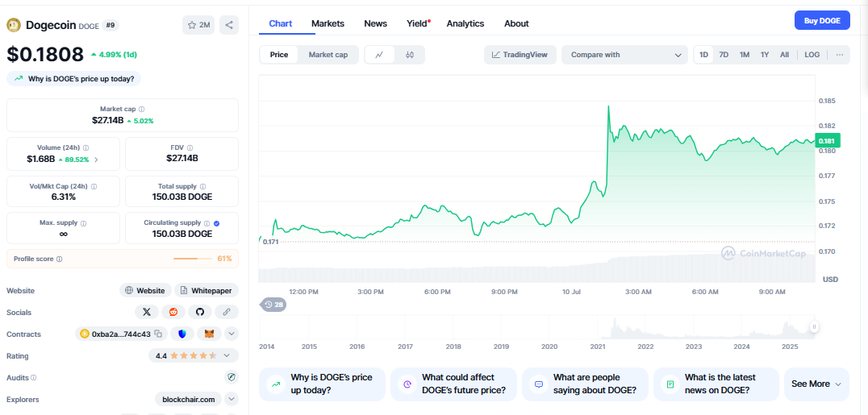
Task: Open the Website link
Action: [x=145, y=290]
